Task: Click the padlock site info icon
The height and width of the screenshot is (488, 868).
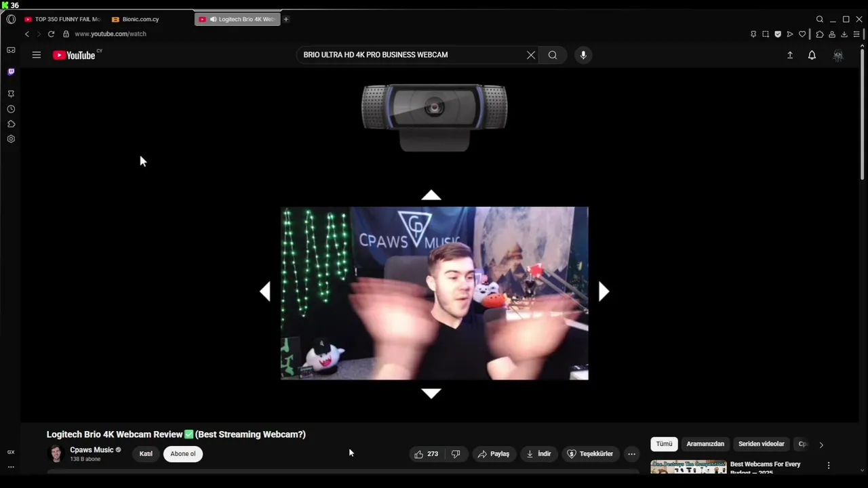Action: click(x=66, y=34)
